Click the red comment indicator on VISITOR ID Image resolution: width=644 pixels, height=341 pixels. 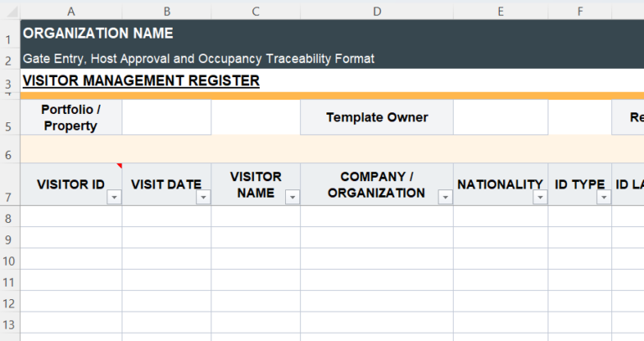coord(120,166)
